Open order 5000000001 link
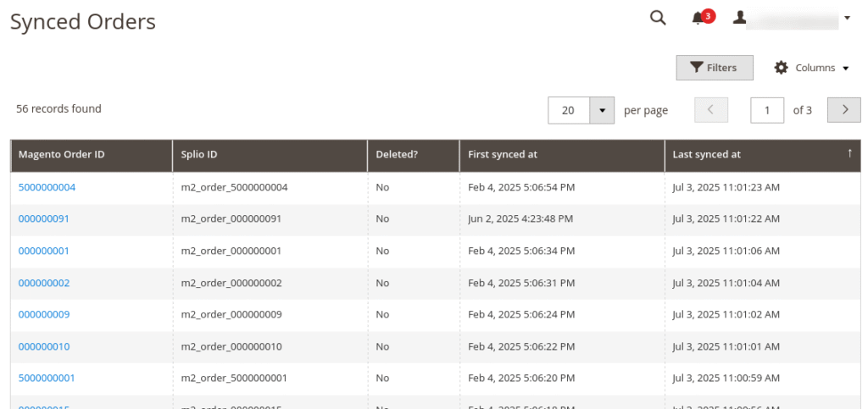This screenshot has height=409, width=868. click(47, 378)
